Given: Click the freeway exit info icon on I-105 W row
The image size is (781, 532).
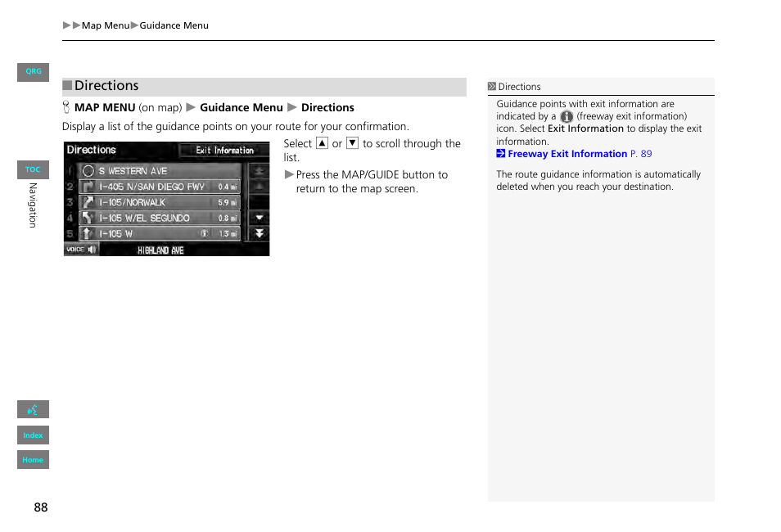Looking at the screenshot, I should (x=204, y=233).
